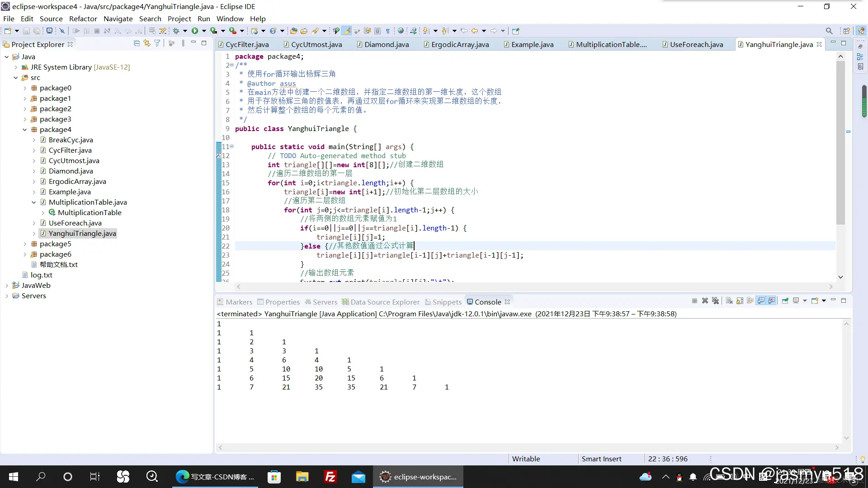Image resolution: width=868 pixels, height=488 pixels.
Task: Expand the package0 tree node
Action: point(25,88)
